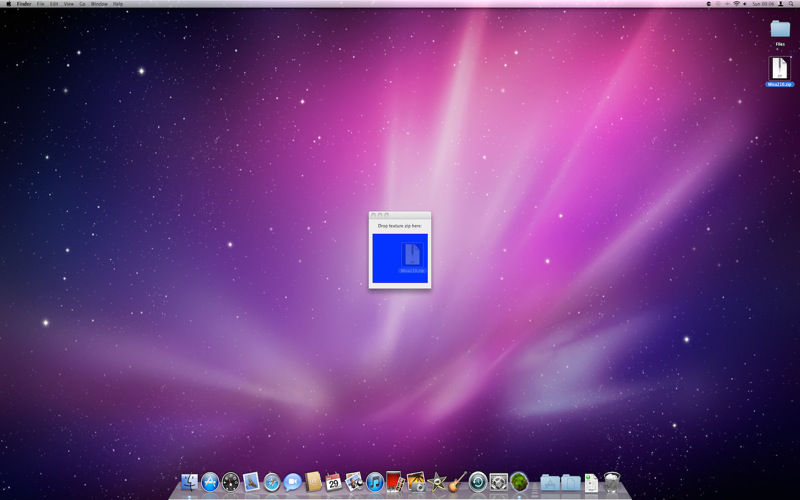Open iChat from the Dock
800x500 pixels.
(x=293, y=483)
